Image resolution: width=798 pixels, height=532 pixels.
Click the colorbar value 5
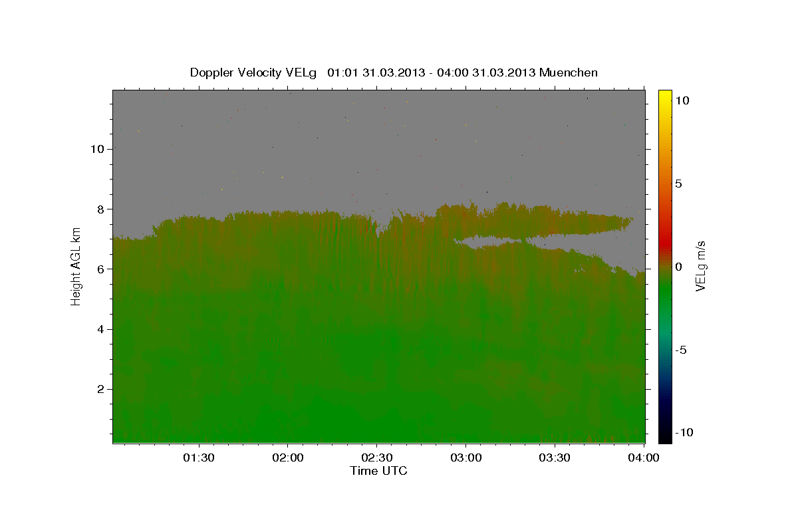tap(678, 184)
